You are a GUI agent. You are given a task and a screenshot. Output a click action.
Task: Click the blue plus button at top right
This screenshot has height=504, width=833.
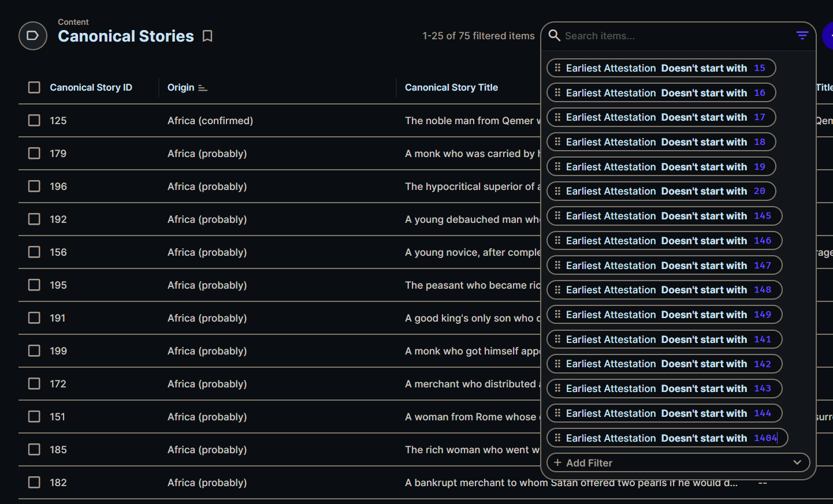pyautogui.click(x=830, y=35)
